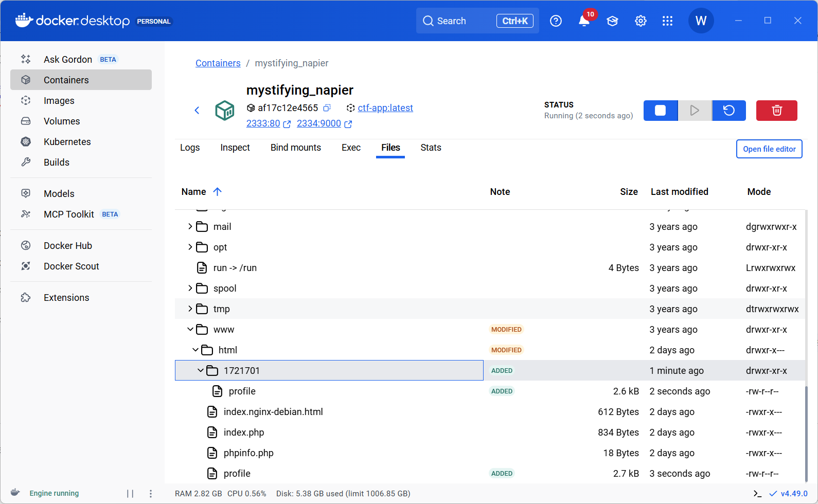Screen dimensions: 818x504
Task: Open the notifications bell
Action: (584, 21)
